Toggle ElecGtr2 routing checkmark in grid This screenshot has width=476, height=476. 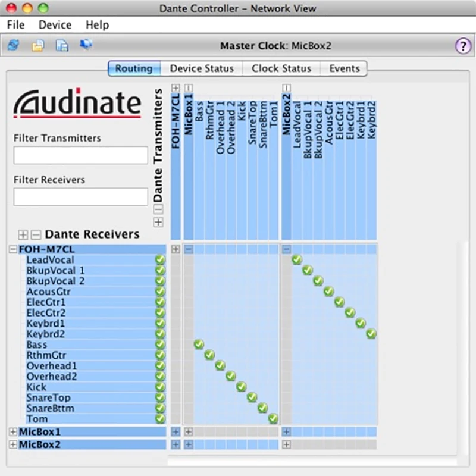tap(350, 312)
